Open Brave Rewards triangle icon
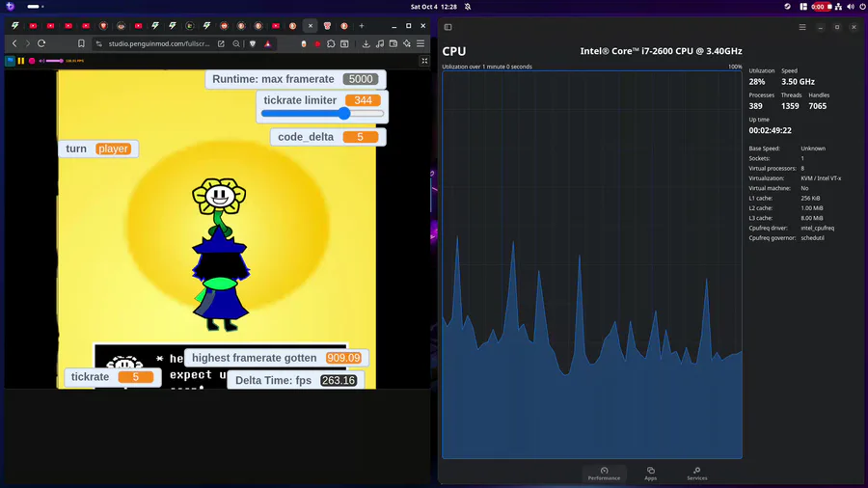Viewport: 868px width, 488px height. 268,43
